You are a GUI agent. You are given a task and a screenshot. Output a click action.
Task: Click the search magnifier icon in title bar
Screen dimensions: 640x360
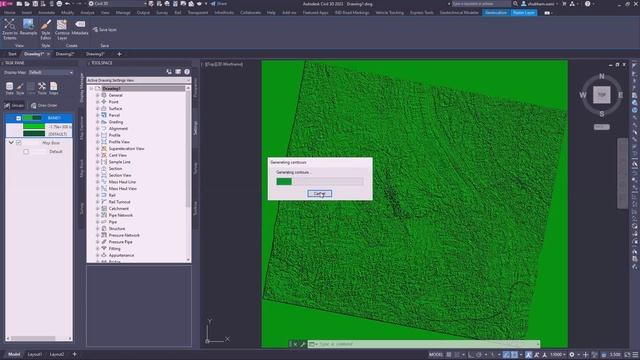coord(516,4)
